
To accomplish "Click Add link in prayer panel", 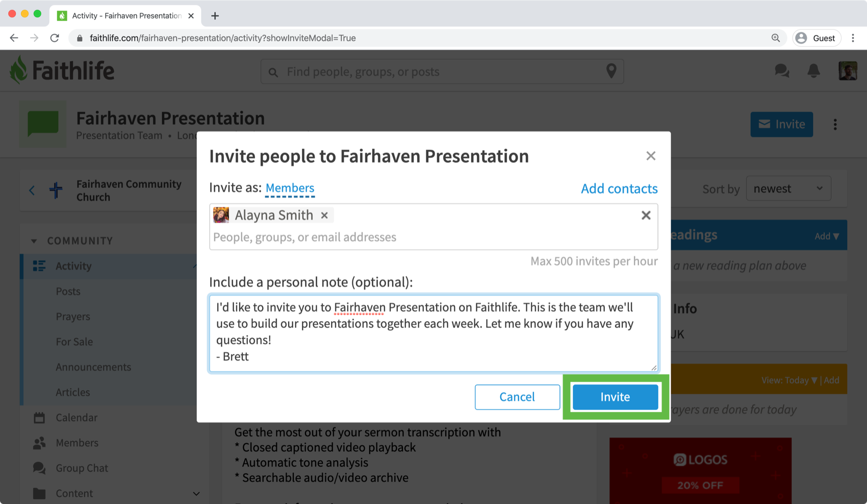I will (x=832, y=380).
